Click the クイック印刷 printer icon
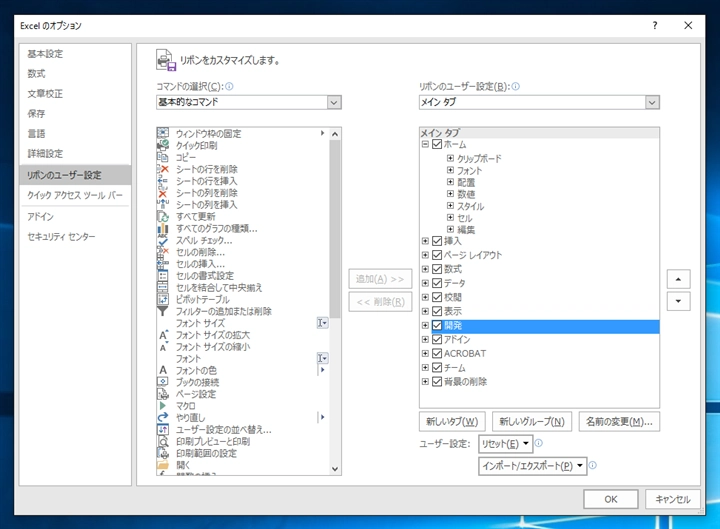 tap(163, 145)
